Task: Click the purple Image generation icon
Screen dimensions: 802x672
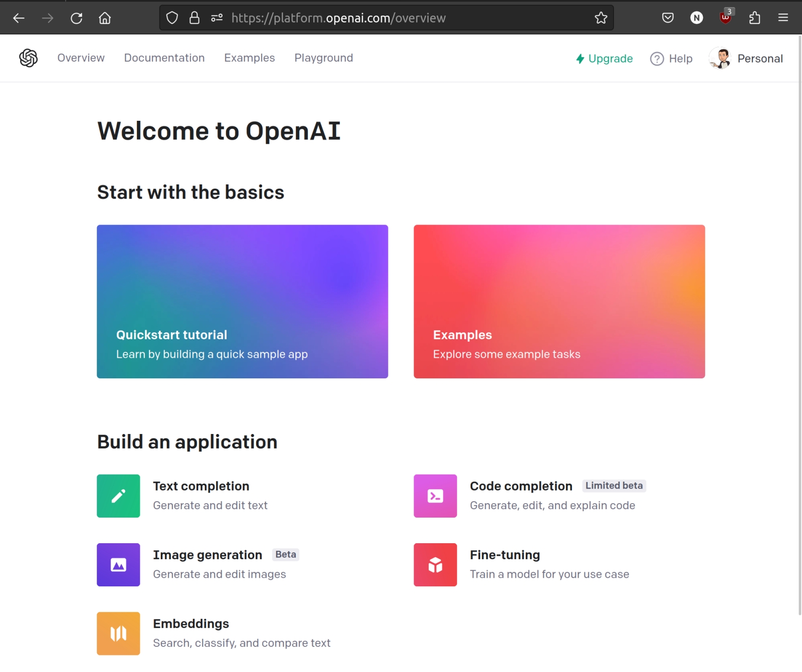Action: (x=118, y=565)
